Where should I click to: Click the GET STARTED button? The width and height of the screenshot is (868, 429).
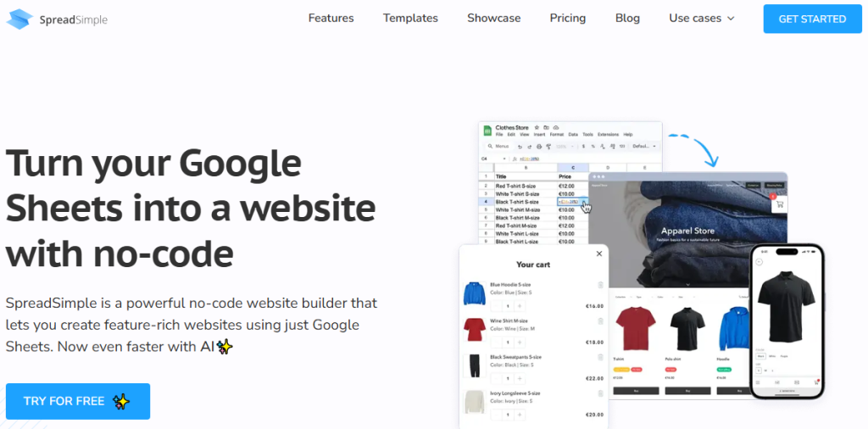click(x=812, y=19)
